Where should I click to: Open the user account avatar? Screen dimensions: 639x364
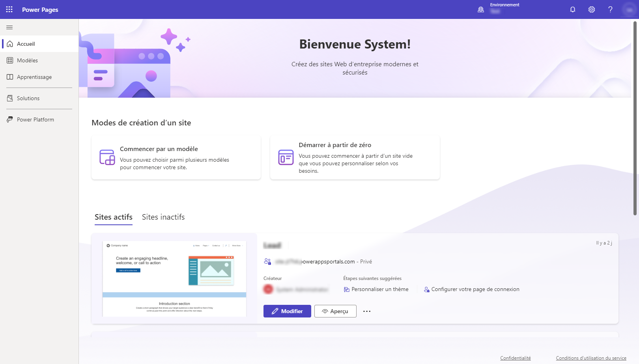[630, 9]
